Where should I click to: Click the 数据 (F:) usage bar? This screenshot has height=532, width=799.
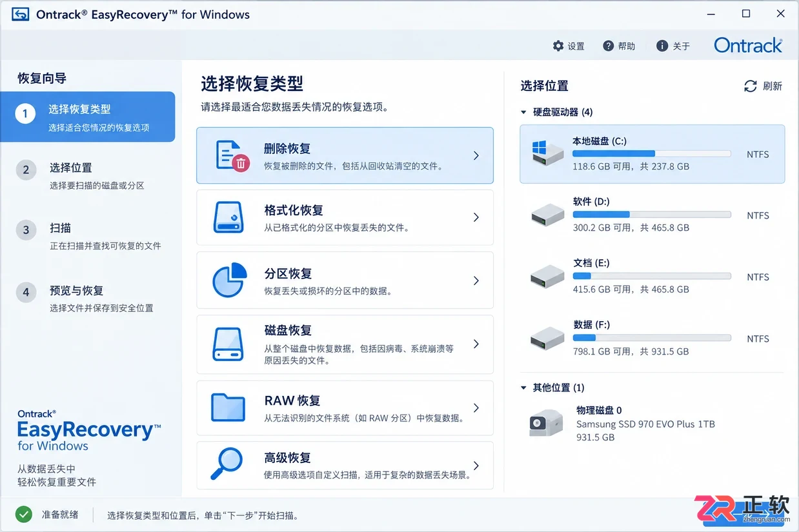point(652,338)
